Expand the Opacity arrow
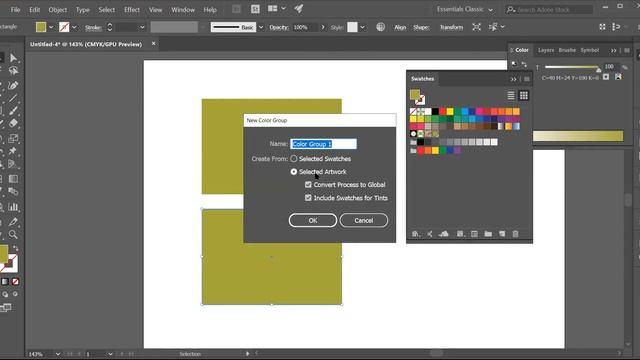 click(x=323, y=27)
